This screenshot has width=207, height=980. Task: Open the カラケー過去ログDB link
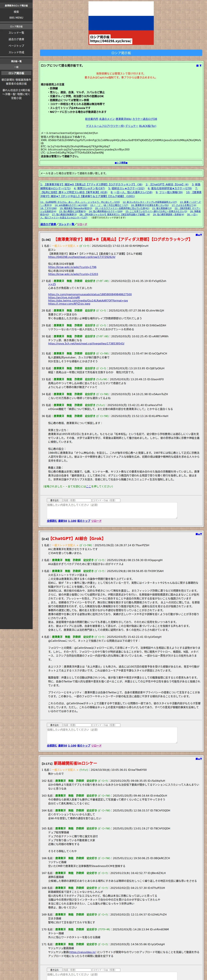pos(145,119)
